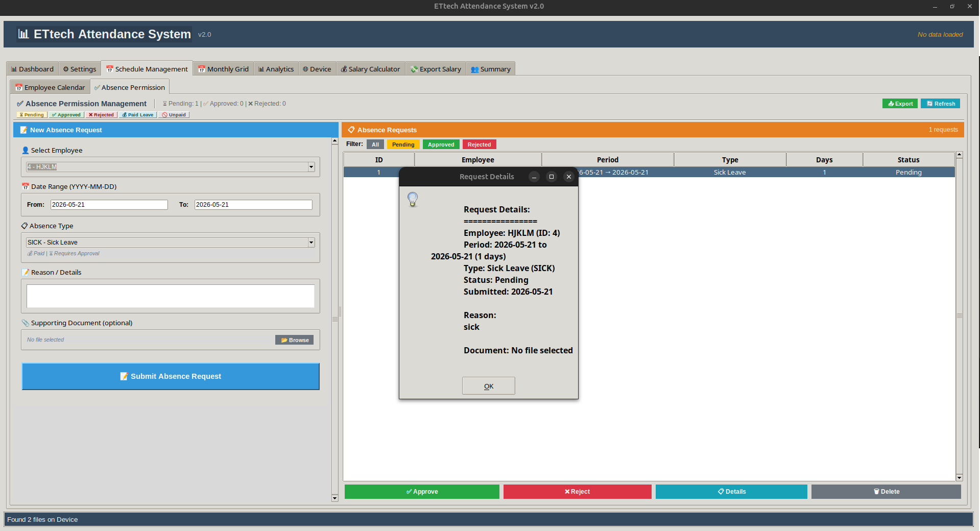Click OK in Request Details dialog
Image resolution: width=980 pixels, height=531 pixels.
pos(489,386)
